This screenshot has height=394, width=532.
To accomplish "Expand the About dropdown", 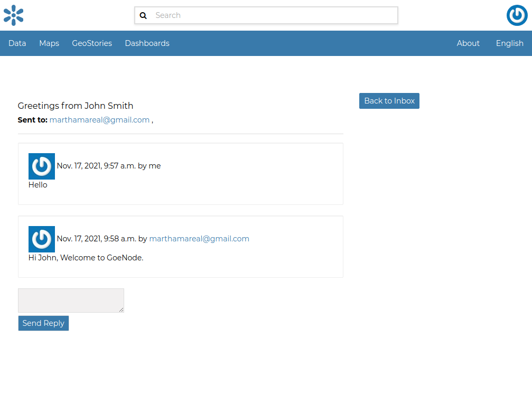I will tap(468, 43).
